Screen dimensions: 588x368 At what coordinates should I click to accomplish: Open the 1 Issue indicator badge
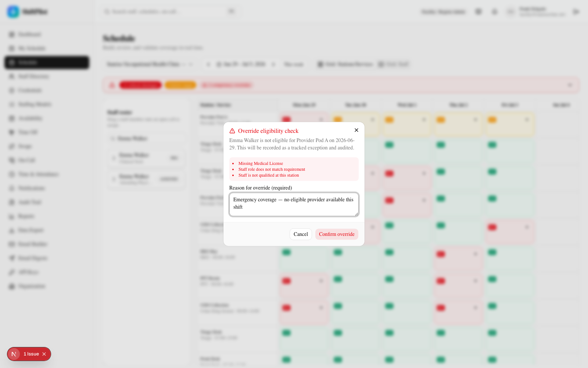click(x=31, y=354)
